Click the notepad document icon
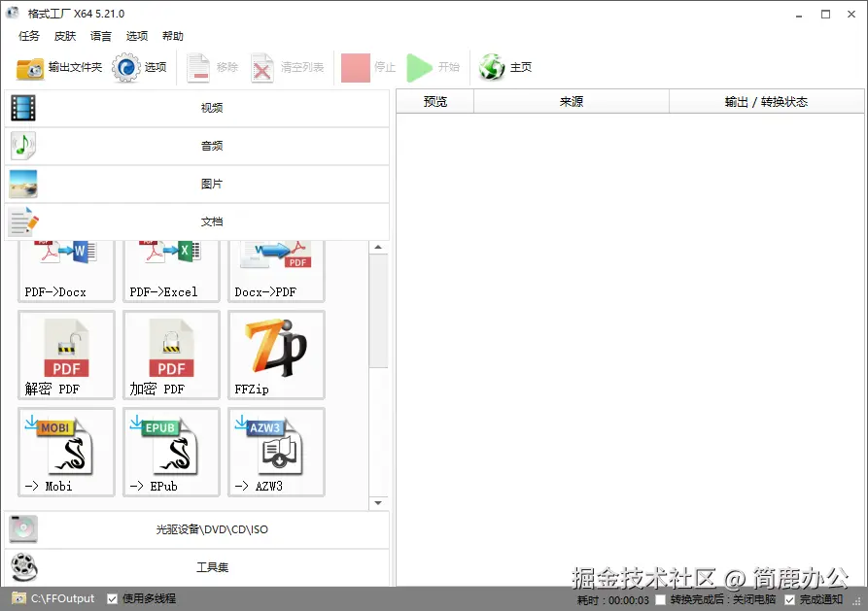 [x=23, y=221]
